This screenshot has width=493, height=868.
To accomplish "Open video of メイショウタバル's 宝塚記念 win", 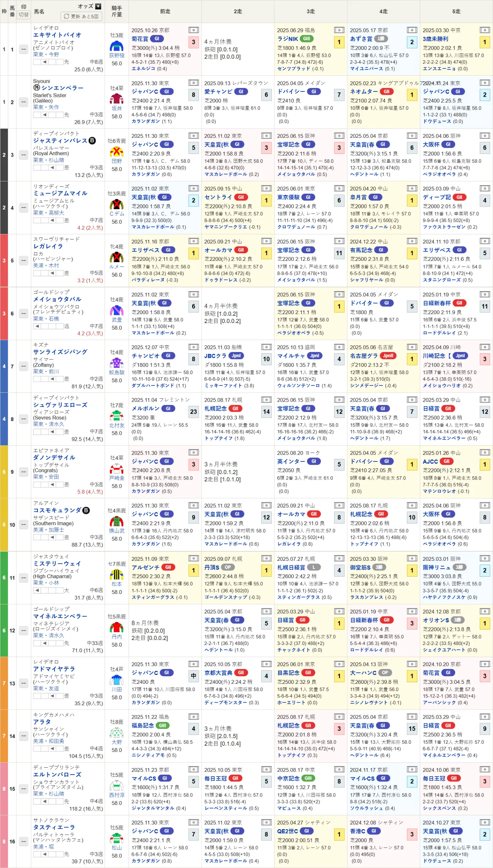I will (x=339, y=294).
